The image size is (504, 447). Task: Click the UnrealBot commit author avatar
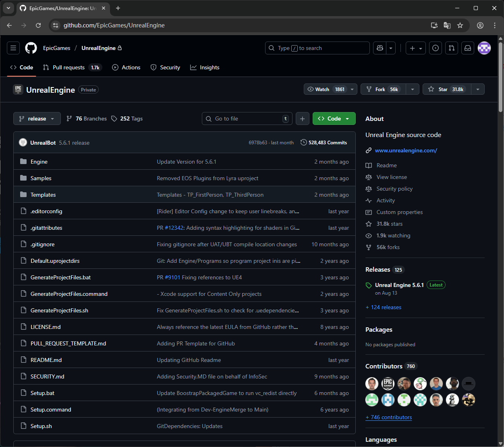pos(23,142)
